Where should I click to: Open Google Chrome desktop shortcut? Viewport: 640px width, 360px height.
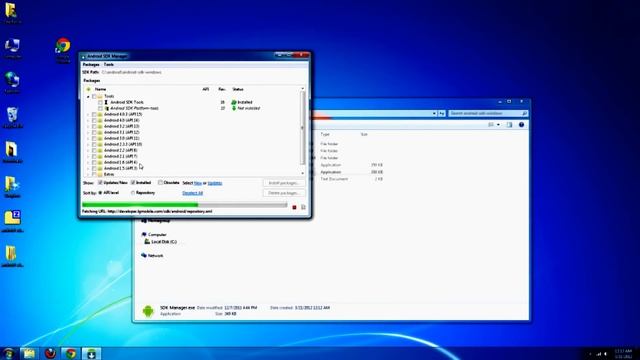(x=63, y=50)
